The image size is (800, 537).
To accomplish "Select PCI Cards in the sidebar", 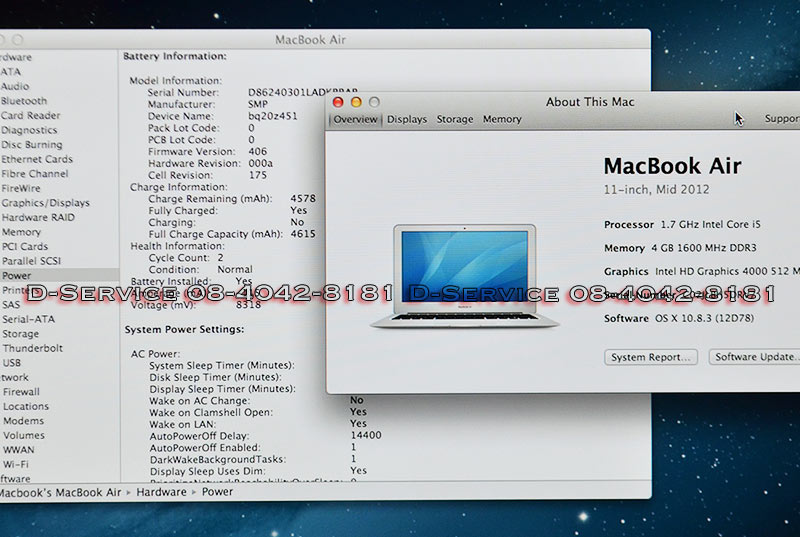I will pos(24,246).
